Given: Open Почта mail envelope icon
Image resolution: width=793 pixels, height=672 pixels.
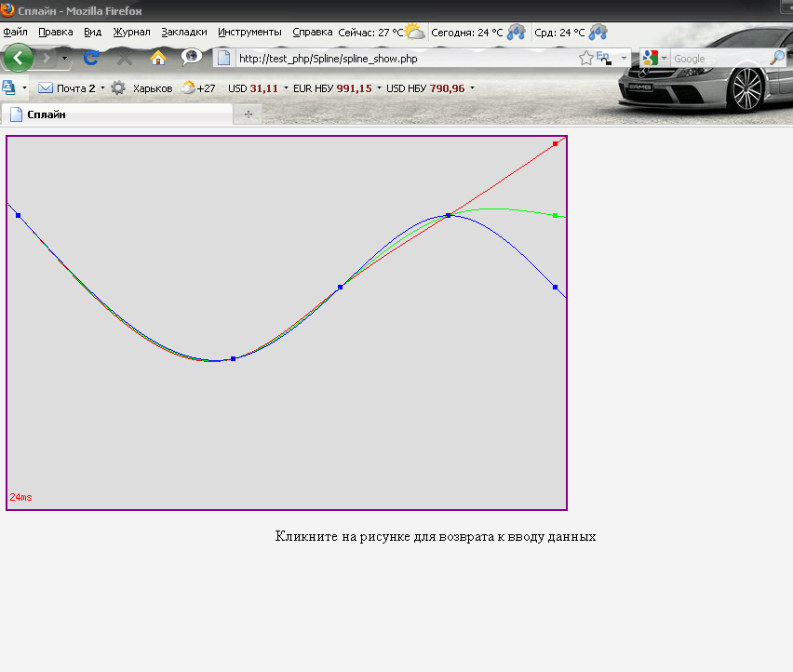Looking at the screenshot, I should 46,88.
